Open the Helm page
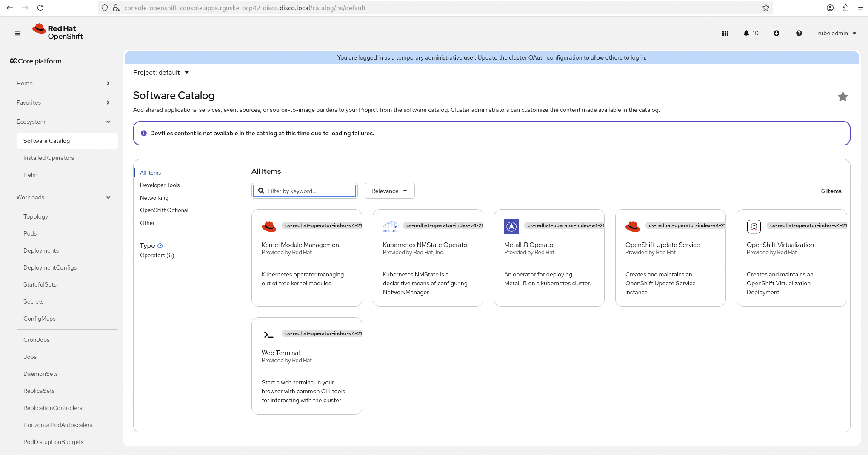Viewport: 868px width, 455px height. [30, 175]
